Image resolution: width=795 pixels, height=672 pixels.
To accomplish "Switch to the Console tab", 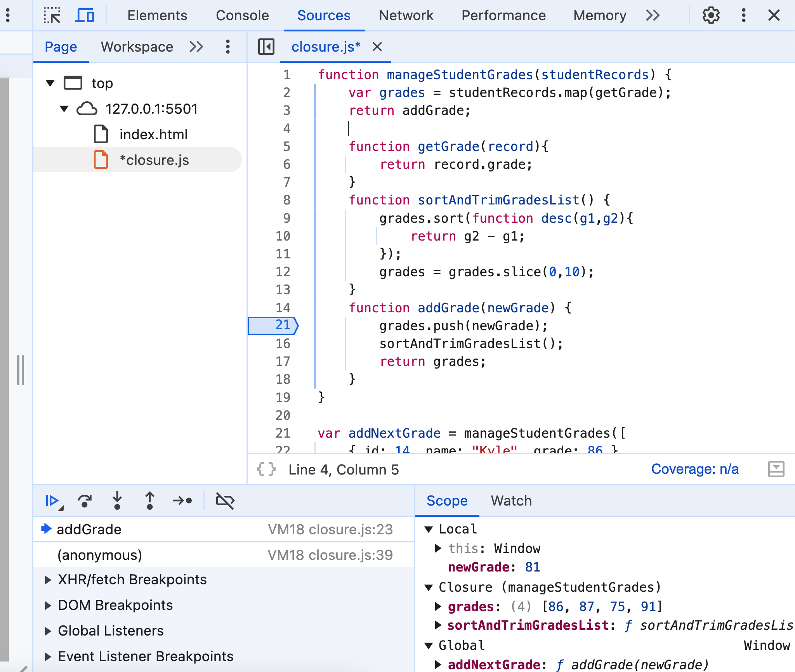I will click(242, 16).
